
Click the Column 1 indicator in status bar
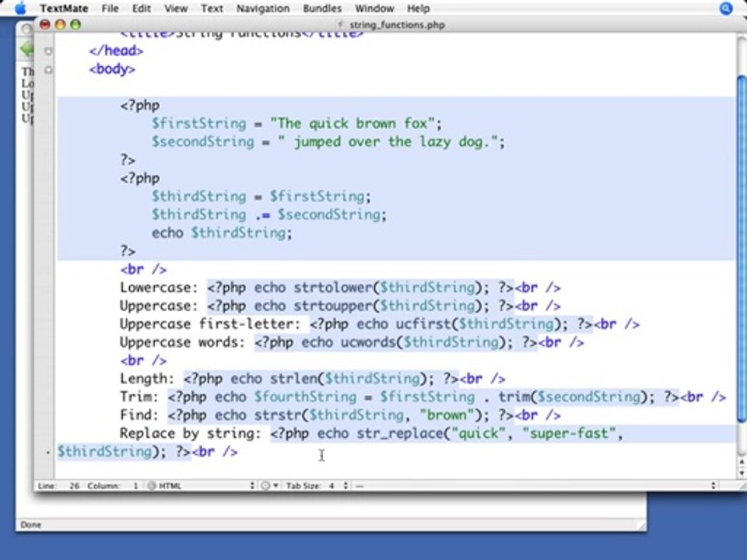point(113,485)
